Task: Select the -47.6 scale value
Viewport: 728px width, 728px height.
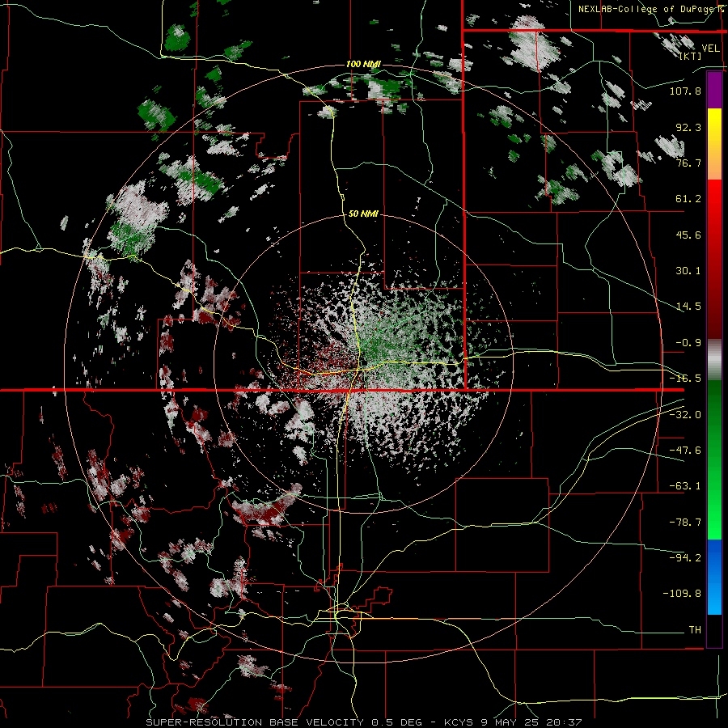Action: click(685, 451)
